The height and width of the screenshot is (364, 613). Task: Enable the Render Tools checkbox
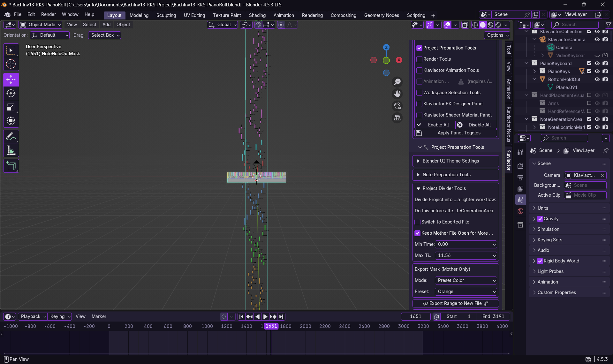point(419,59)
